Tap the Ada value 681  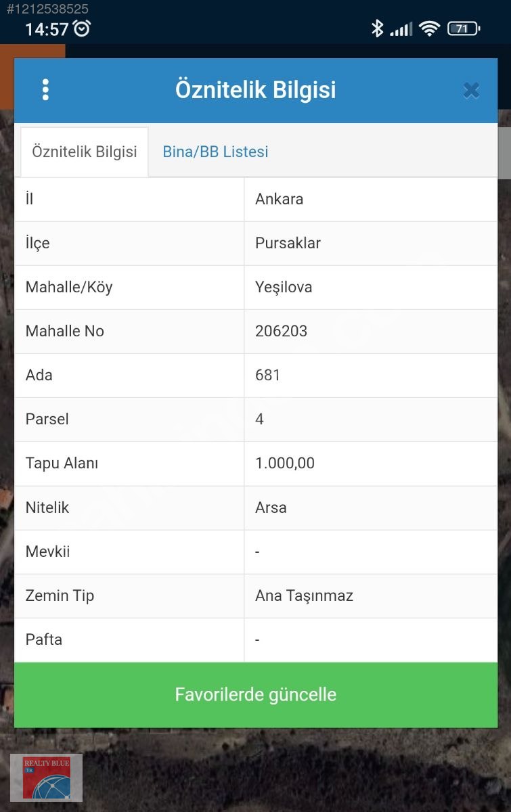click(x=267, y=375)
